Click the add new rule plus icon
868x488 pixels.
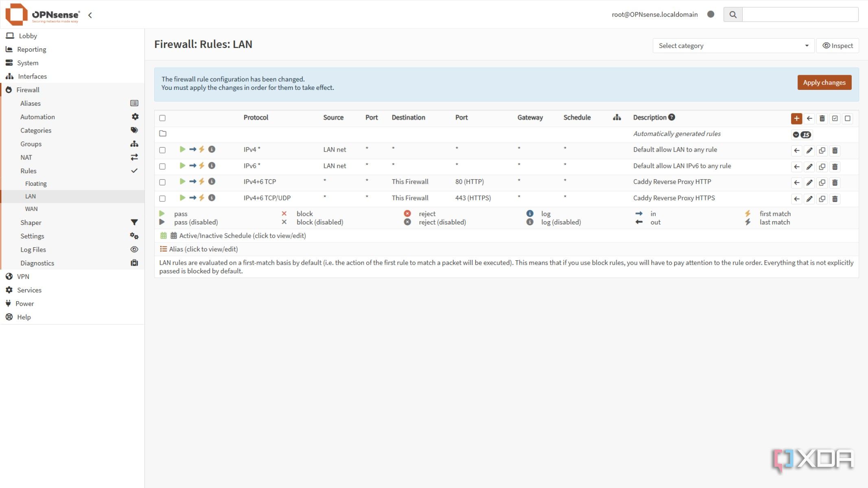pos(796,118)
